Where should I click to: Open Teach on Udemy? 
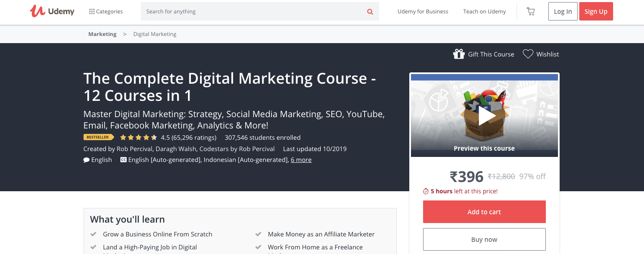coord(484,11)
